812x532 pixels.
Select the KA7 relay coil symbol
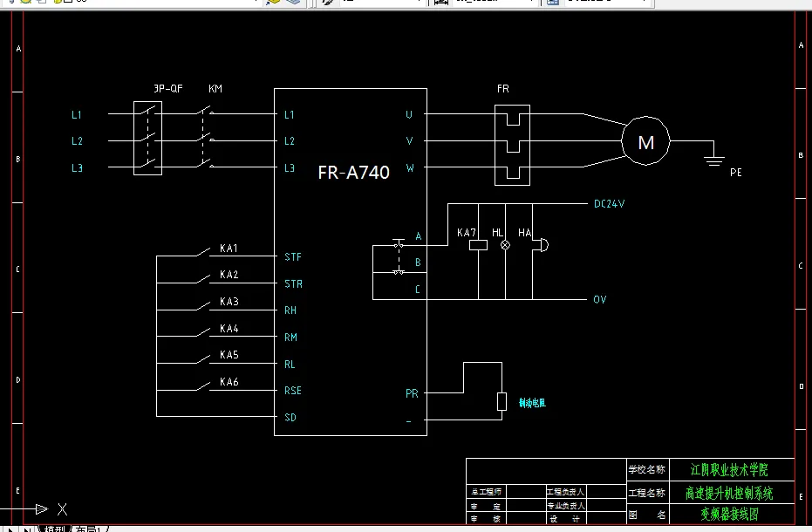(479, 246)
